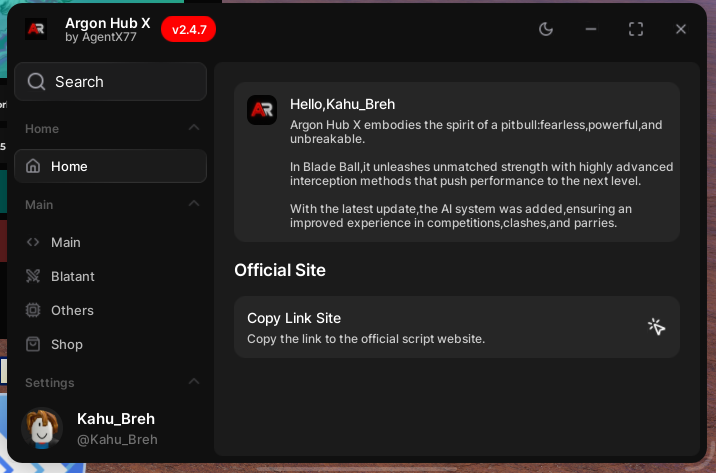
Task: Click the Kahu_Breh avatar thumbnail
Action: (x=41, y=428)
